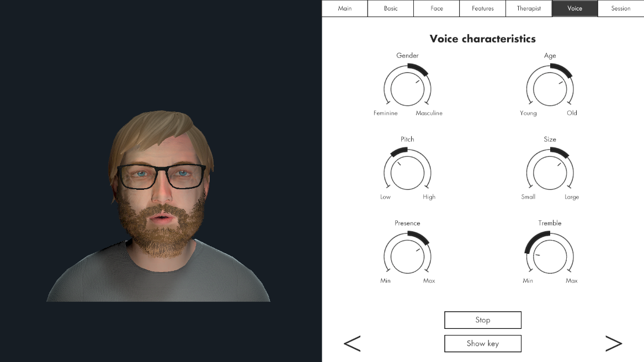Select the Face tab
Screen dimensions: 644x362
pyautogui.click(x=437, y=8)
